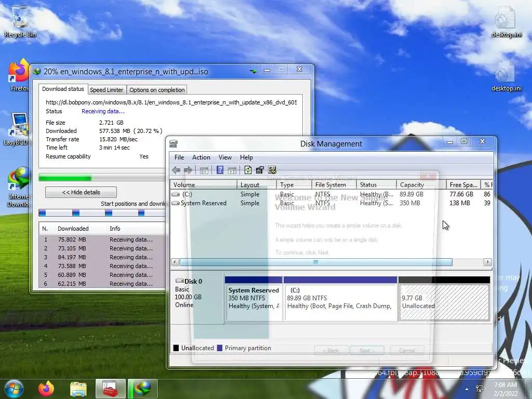Select the 9.77 GB Unallocated space block
Viewport: 532px width, 399px height.
click(444, 299)
